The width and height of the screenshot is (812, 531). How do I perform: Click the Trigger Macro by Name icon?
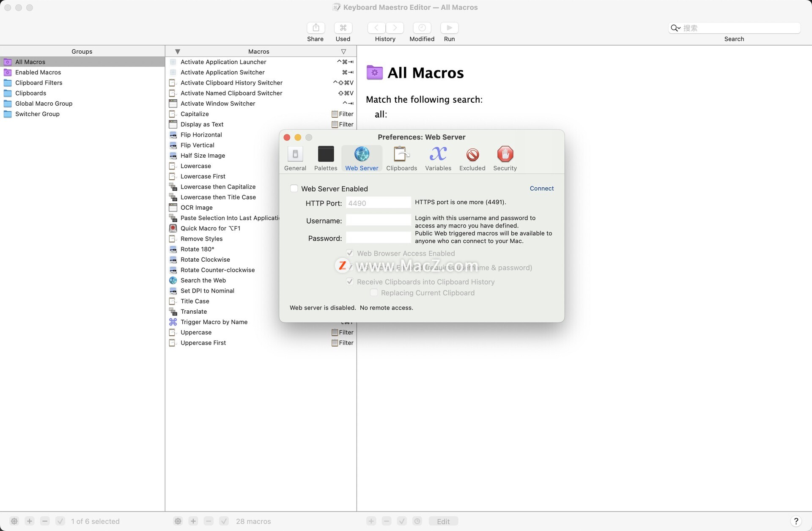(x=173, y=322)
